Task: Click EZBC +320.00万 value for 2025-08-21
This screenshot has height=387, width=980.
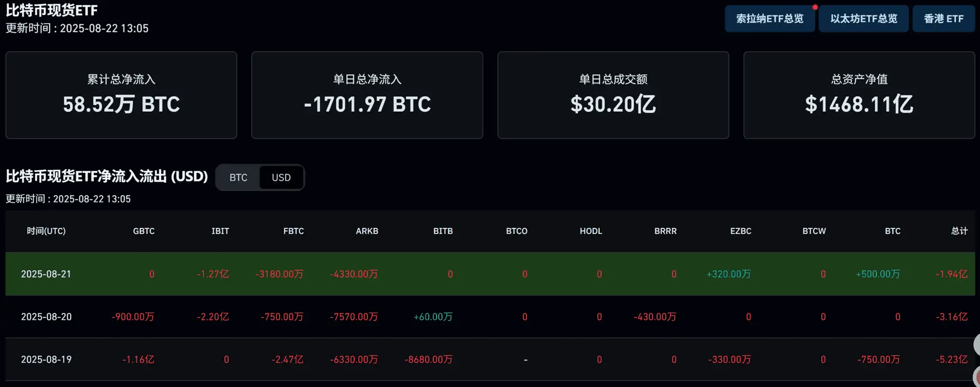Action: [729, 274]
